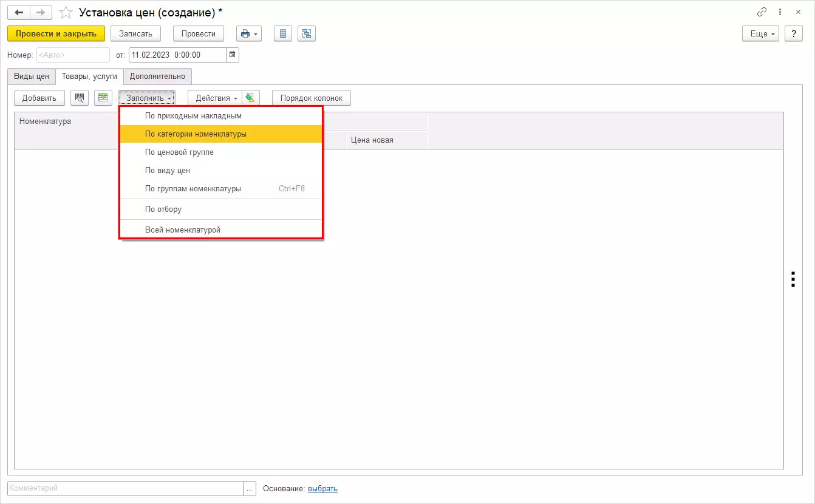This screenshot has height=504, width=815.
Task: Click Провести и закрыть
Action: click(x=56, y=34)
